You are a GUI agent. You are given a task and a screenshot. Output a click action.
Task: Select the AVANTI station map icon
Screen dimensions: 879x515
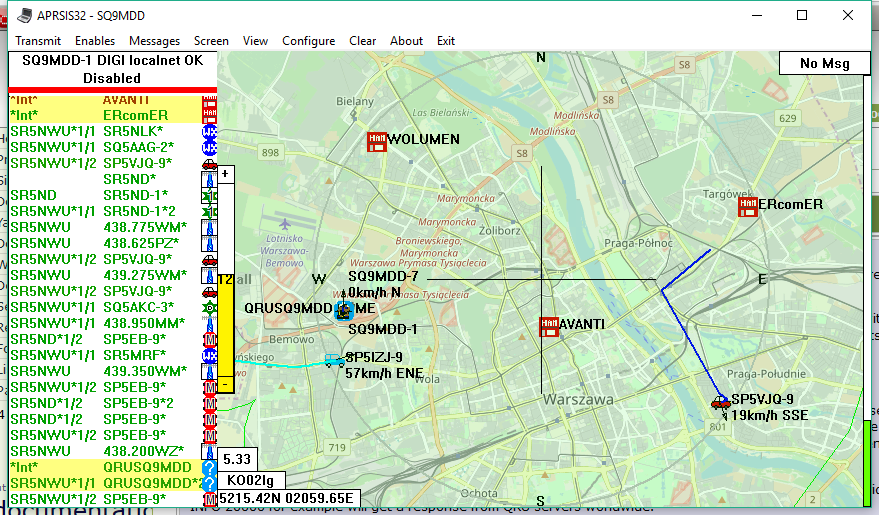click(x=548, y=326)
